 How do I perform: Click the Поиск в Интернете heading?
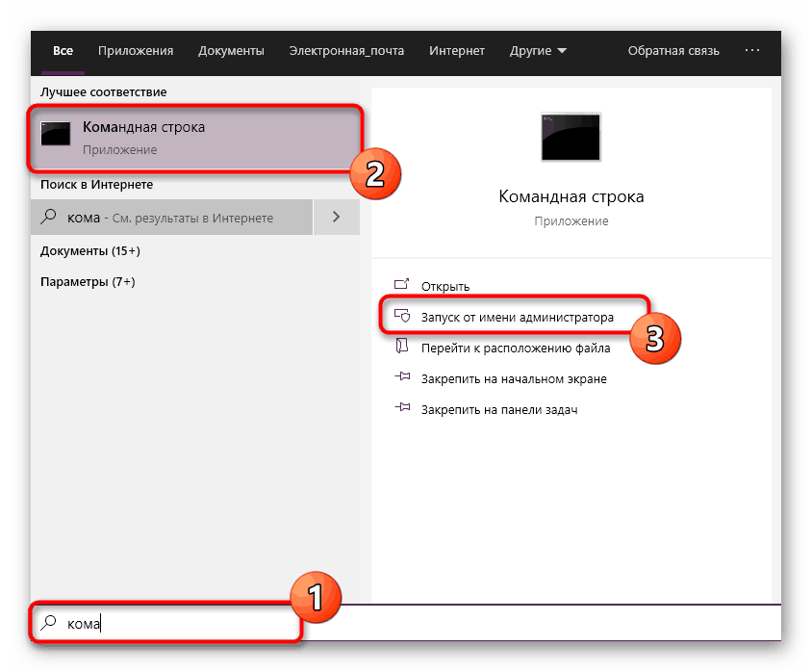coord(97,185)
